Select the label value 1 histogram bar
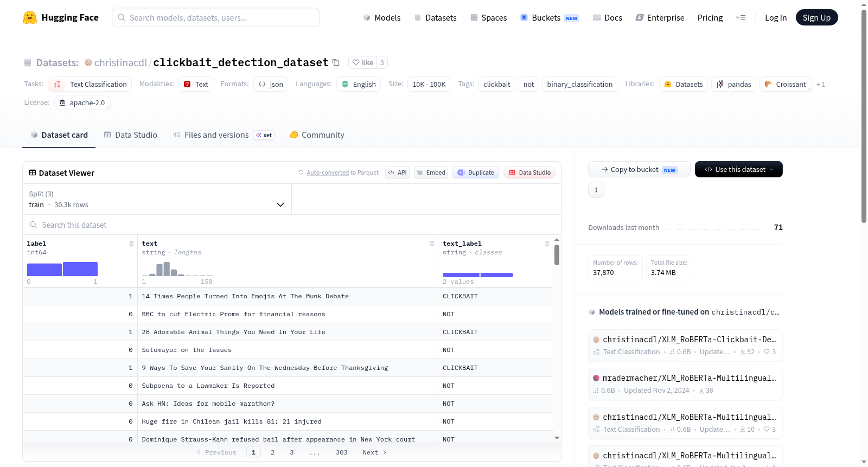Screen dimensions: 868x467 (x=80, y=269)
